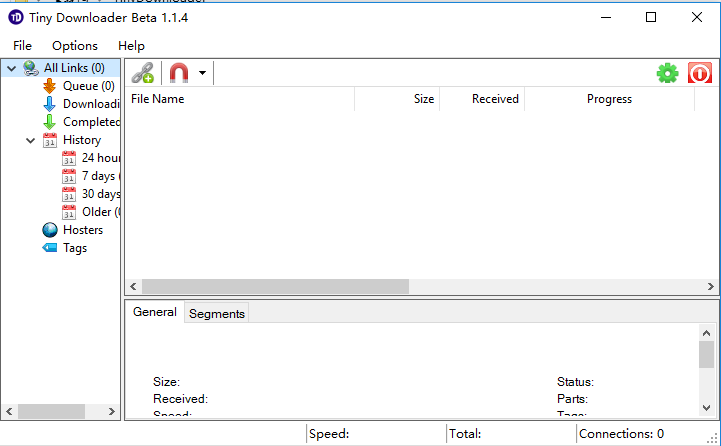Click the Progress column header
The height and width of the screenshot is (446, 721).
609,99
